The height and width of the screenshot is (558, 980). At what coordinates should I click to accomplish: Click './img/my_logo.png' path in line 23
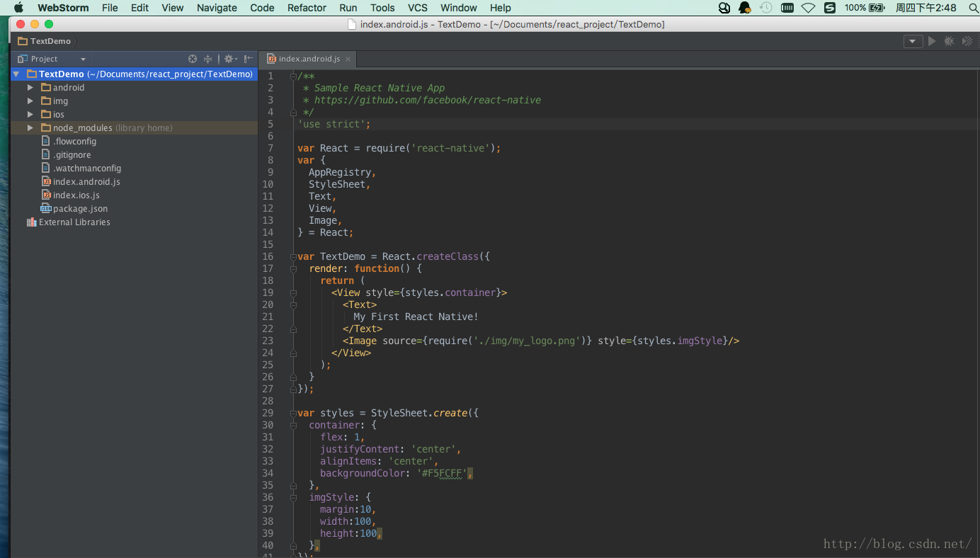(x=527, y=341)
